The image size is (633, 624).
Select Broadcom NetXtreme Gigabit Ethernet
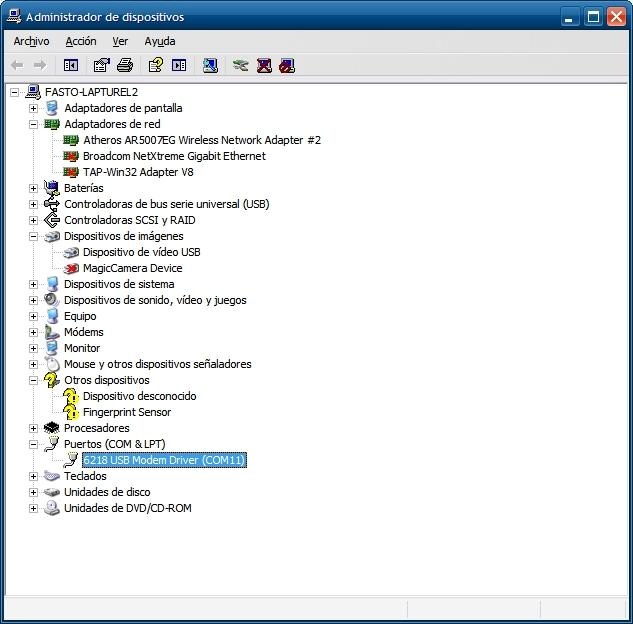(174, 156)
